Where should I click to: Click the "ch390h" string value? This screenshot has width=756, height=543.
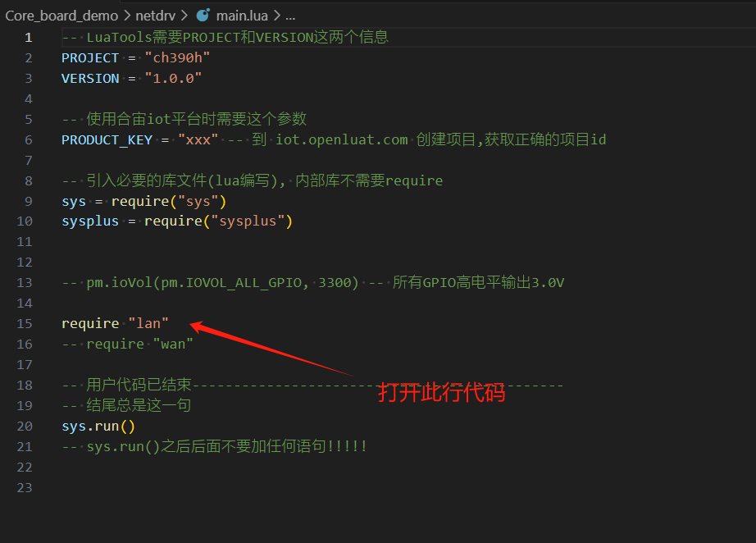point(177,58)
